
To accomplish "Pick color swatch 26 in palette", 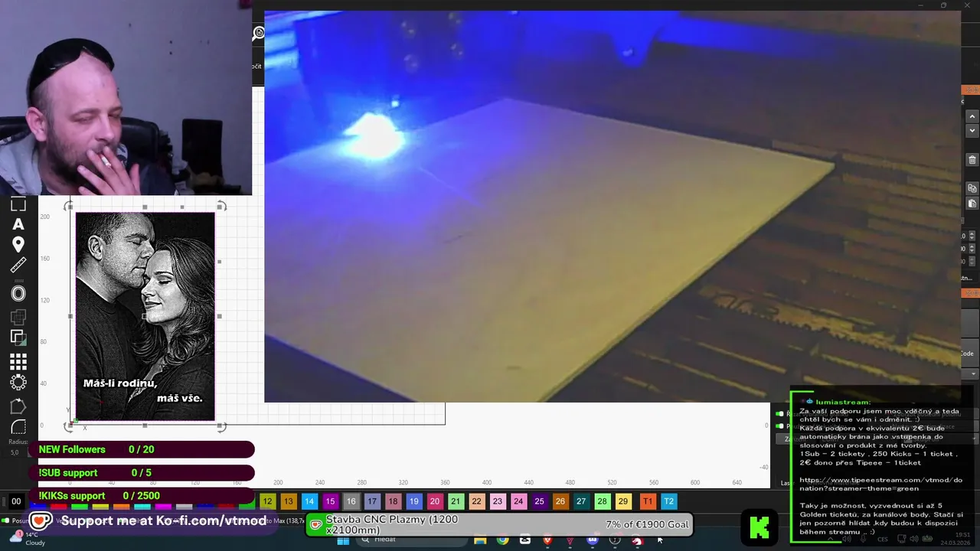I will tap(560, 501).
